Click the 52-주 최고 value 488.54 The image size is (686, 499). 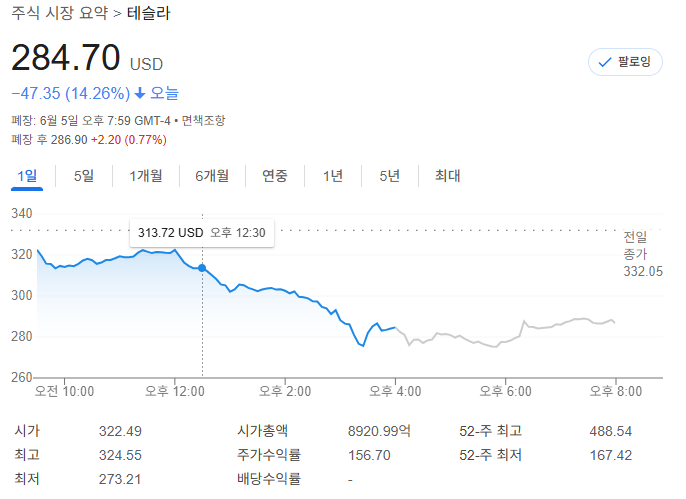pos(611,431)
